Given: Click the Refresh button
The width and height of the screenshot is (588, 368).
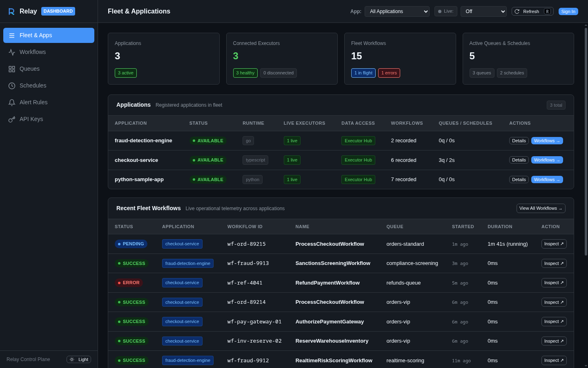Looking at the screenshot, I should pyautogui.click(x=532, y=11).
